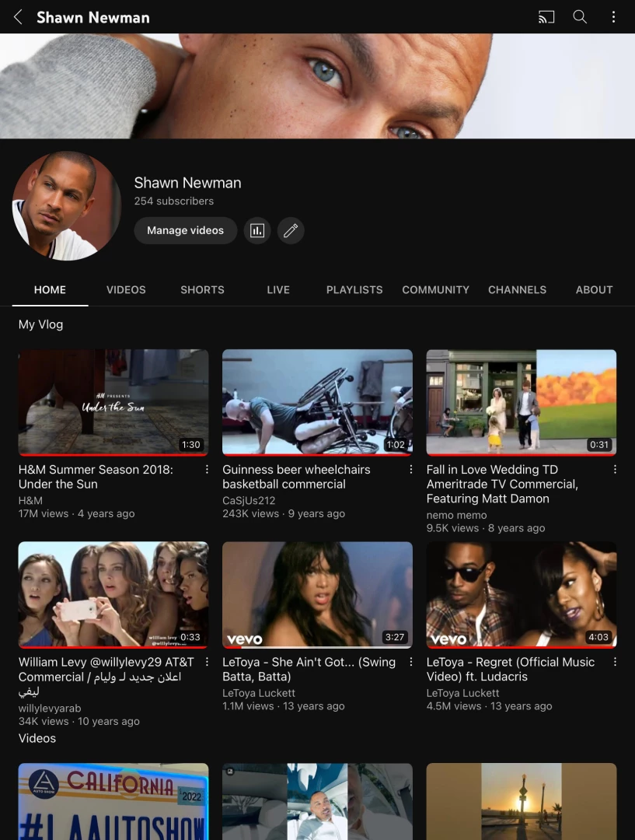Click the 'Shawn Newman' header bar title
Image resolution: width=635 pixels, height=840 pixels.
click(93, 17)
